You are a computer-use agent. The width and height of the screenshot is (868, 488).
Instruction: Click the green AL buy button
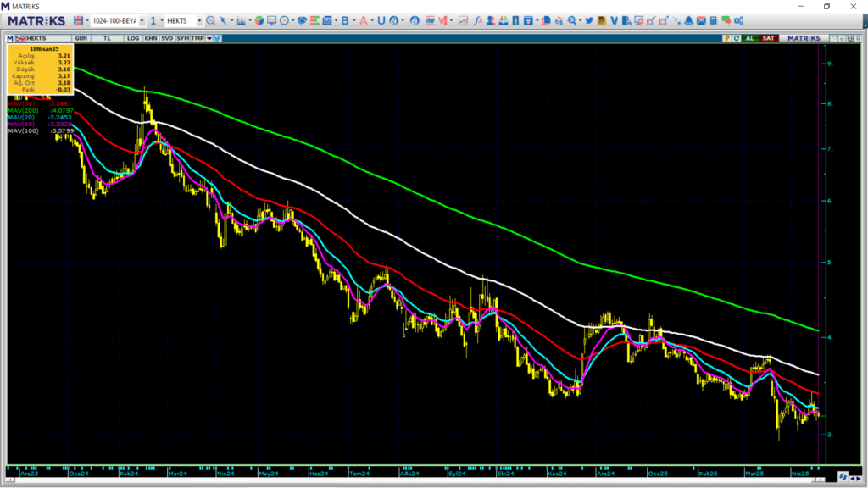[749, 38]
